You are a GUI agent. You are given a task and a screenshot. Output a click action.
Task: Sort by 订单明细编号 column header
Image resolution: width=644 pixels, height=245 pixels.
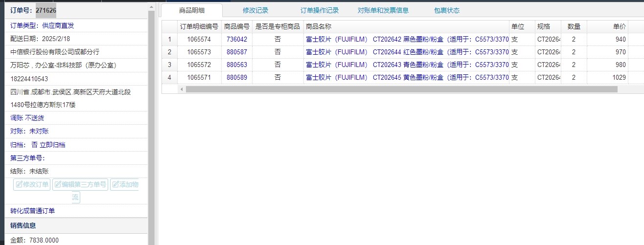pyautogui.click(x=199, y=26)
